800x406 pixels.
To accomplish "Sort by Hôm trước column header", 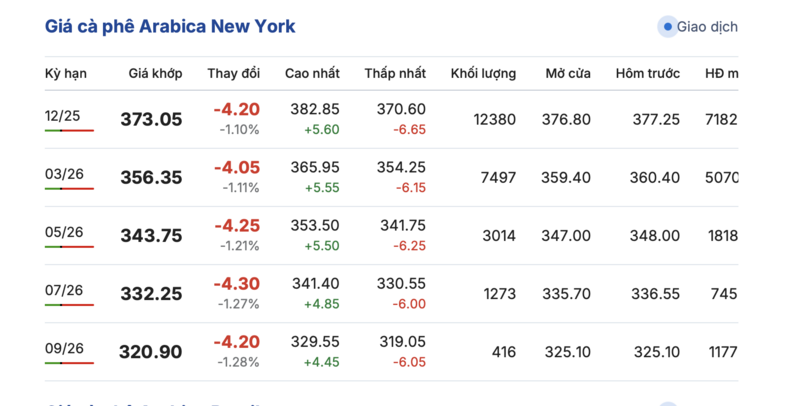I will [x=647, y=73].
